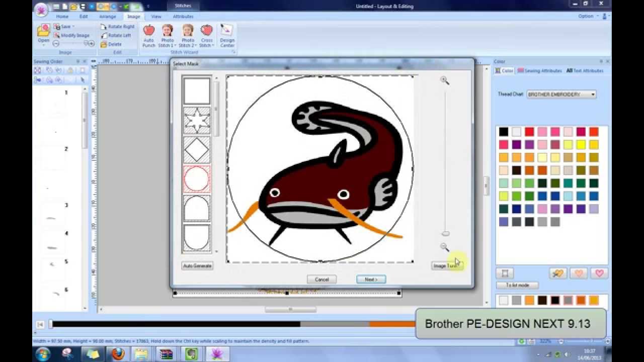
Task: Select the circle mask shape
Action: coord(197,178)
